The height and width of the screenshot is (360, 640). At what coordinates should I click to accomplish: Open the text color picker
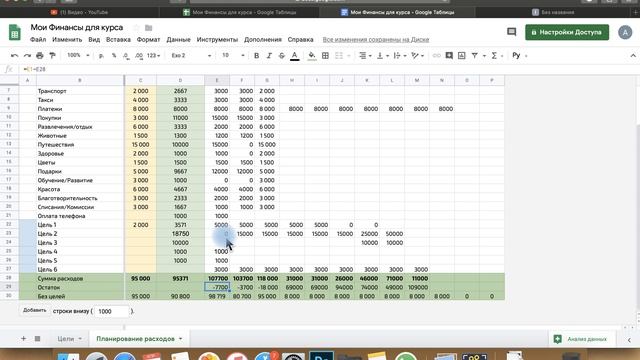tap(294, 56)
